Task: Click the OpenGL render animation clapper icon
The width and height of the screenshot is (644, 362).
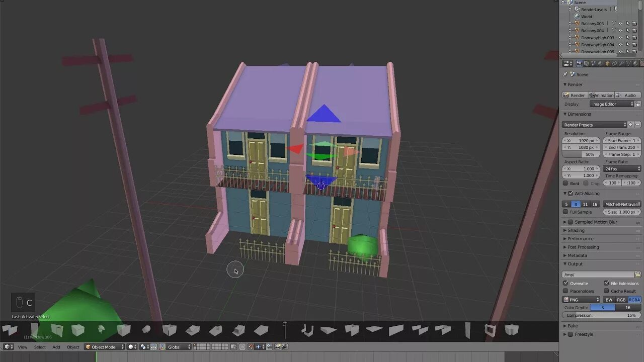Action: pos(284,347)
